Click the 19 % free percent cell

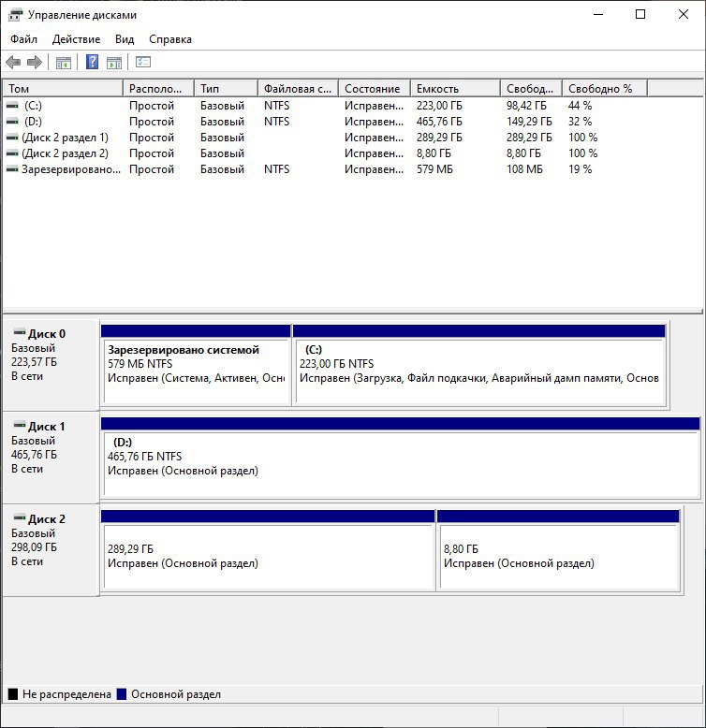point(580,169)
